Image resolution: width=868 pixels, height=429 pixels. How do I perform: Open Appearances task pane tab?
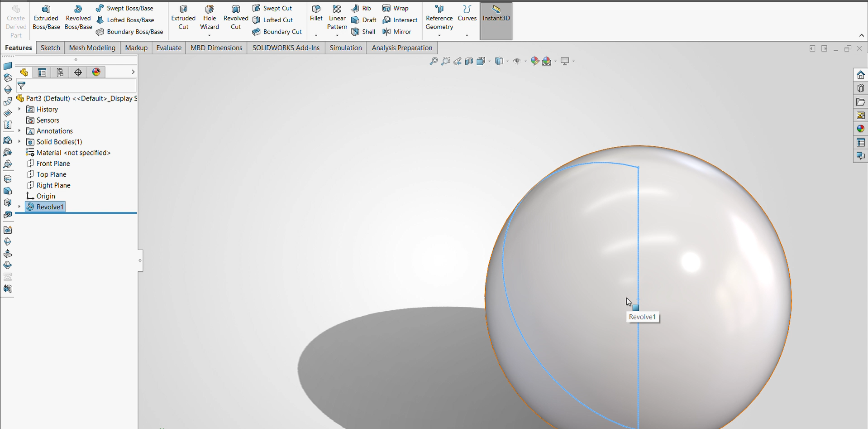[860, 129]
